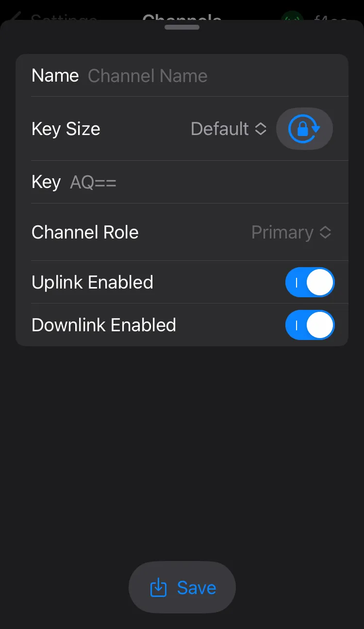Click the up-down chevrons beside Default
Screen dimensions: 364x629
[261, 129]
